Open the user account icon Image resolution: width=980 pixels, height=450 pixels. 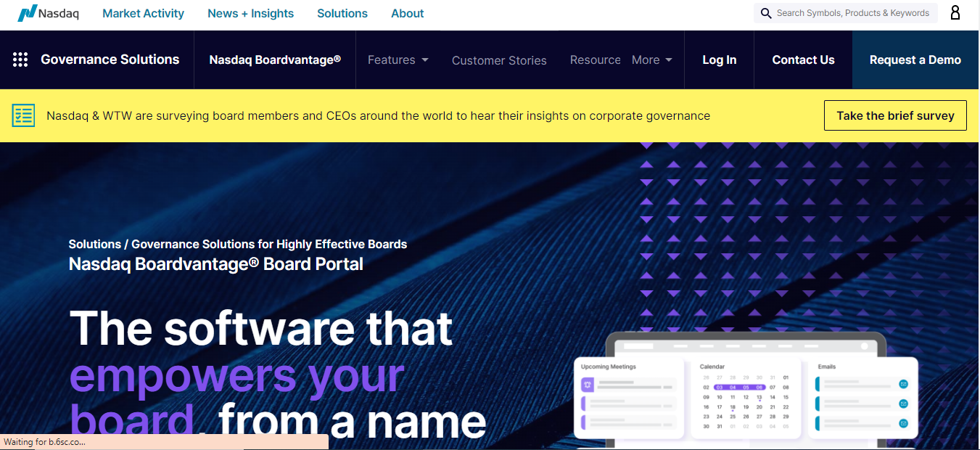pyautogui.click(x=955, y=13)
